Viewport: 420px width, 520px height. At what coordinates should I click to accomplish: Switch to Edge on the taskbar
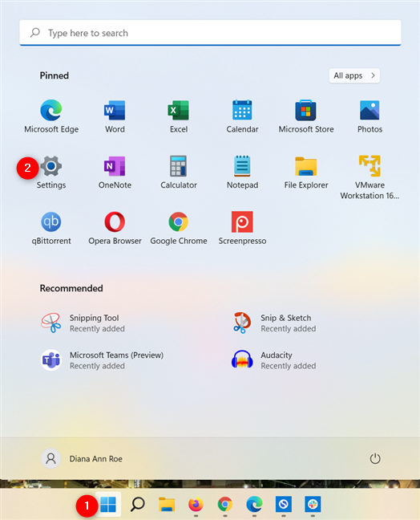(254, 505)
